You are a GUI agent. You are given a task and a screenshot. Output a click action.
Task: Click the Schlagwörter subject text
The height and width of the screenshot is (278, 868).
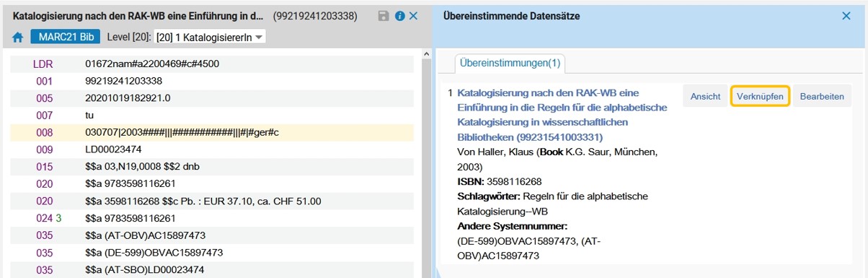tap(553, 204)
